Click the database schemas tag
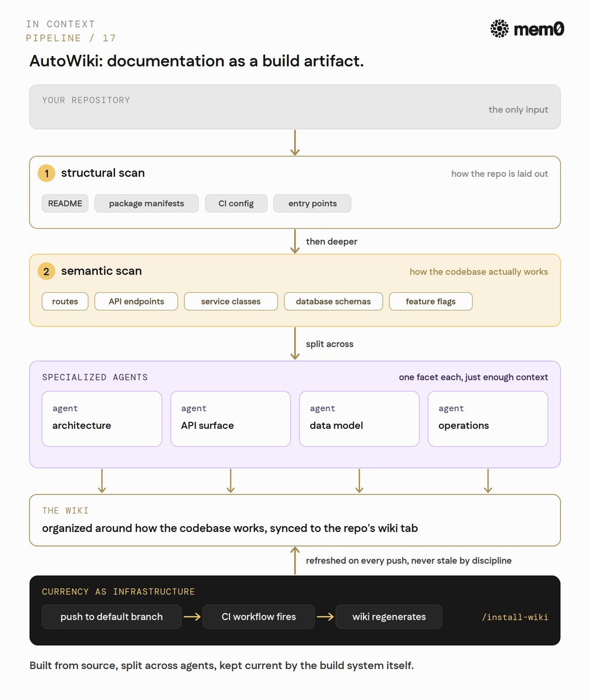Viewport: 590px width, 700px height. pos(333,302)
